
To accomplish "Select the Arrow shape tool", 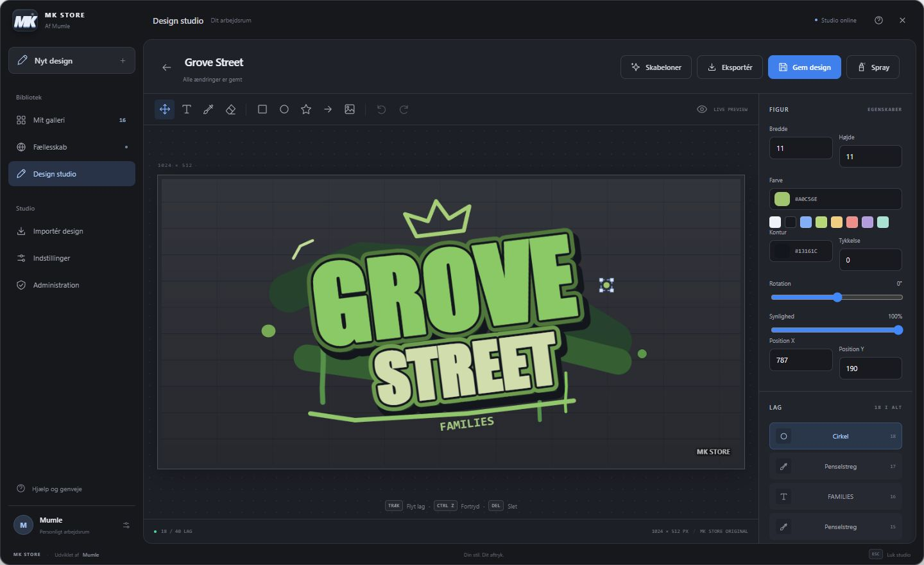I will point(328,109).
